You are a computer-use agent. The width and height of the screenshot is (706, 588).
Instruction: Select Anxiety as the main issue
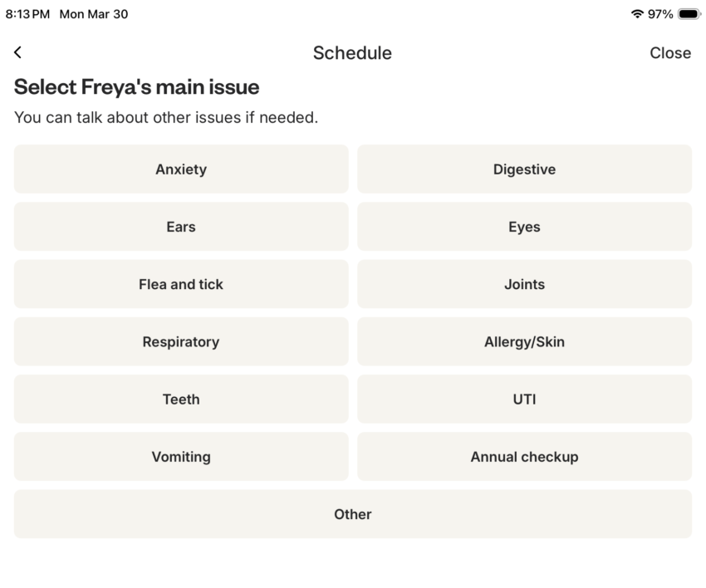click(181, 169)
